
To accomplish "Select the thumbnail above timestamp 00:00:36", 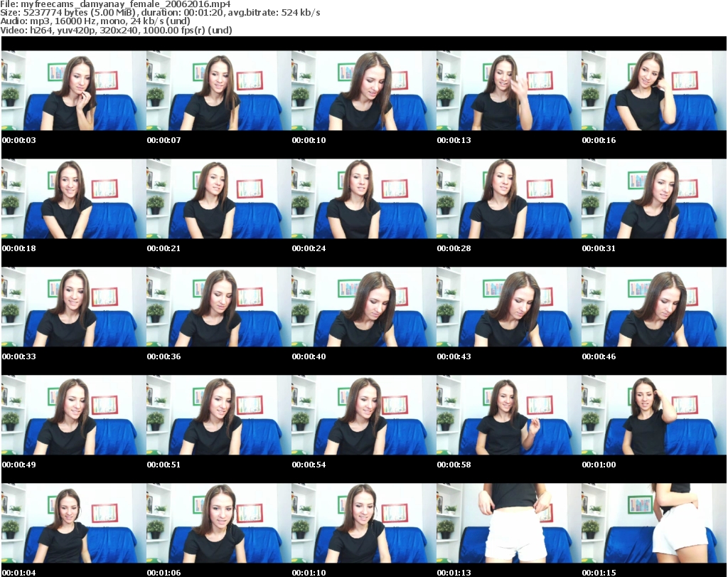I will click(219, 307).
